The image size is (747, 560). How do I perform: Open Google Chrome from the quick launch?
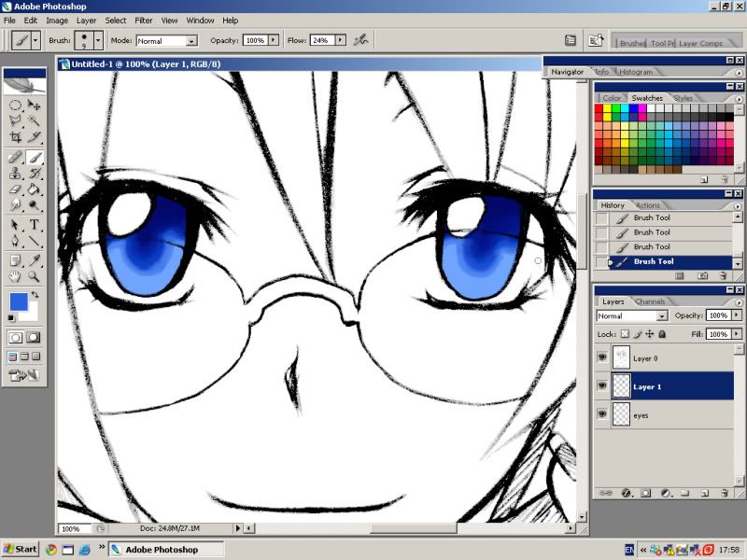click(51, 550)
